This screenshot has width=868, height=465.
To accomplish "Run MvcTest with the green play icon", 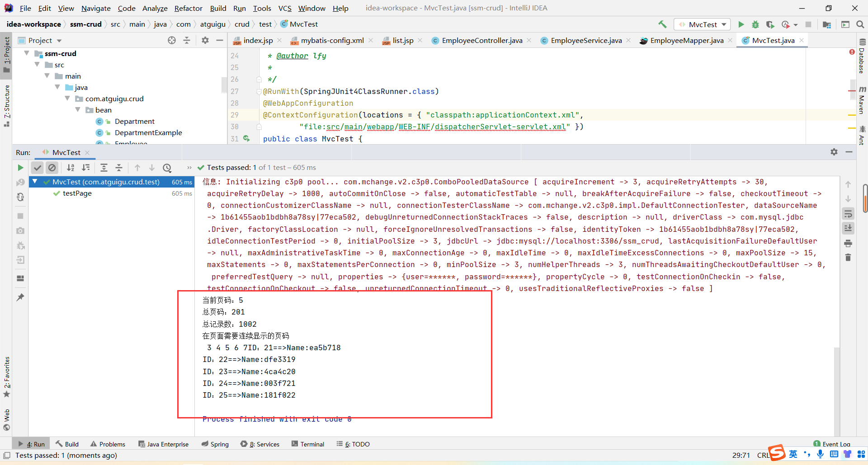I will point(741,24).
